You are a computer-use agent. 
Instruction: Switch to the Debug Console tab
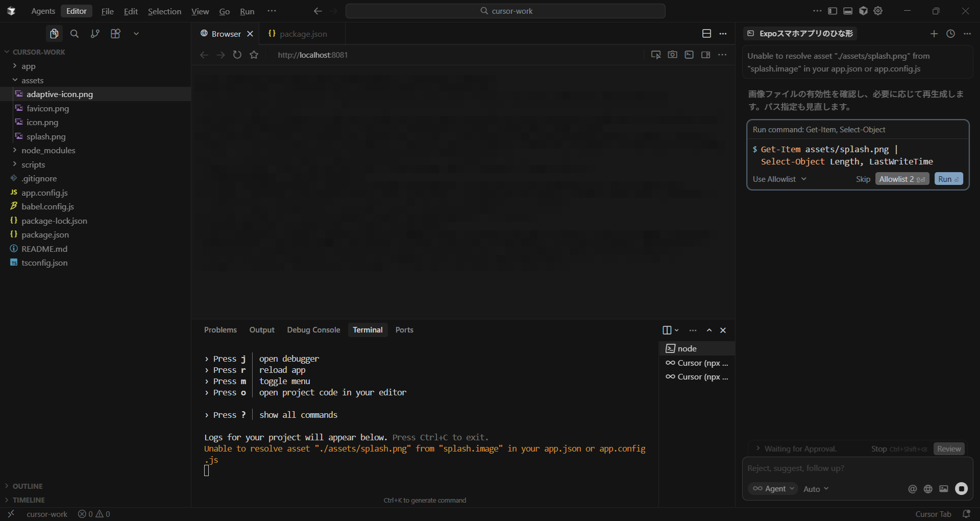click(x=313, y=330)
